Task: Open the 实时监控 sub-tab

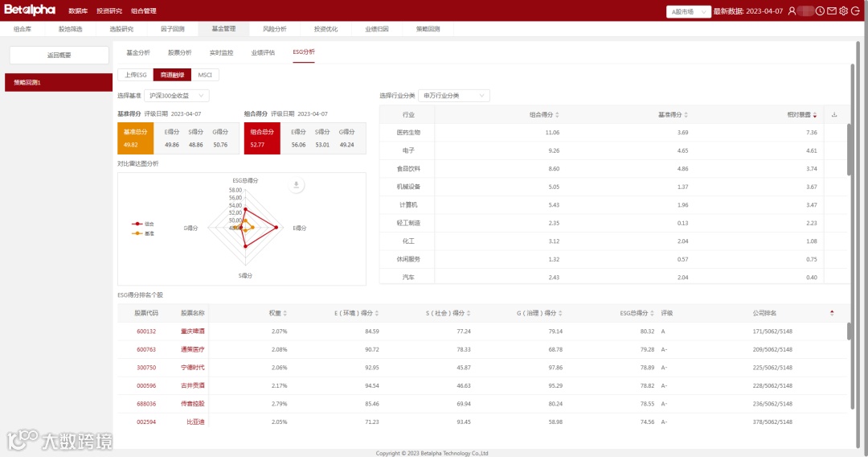Action: pos(221,52)
